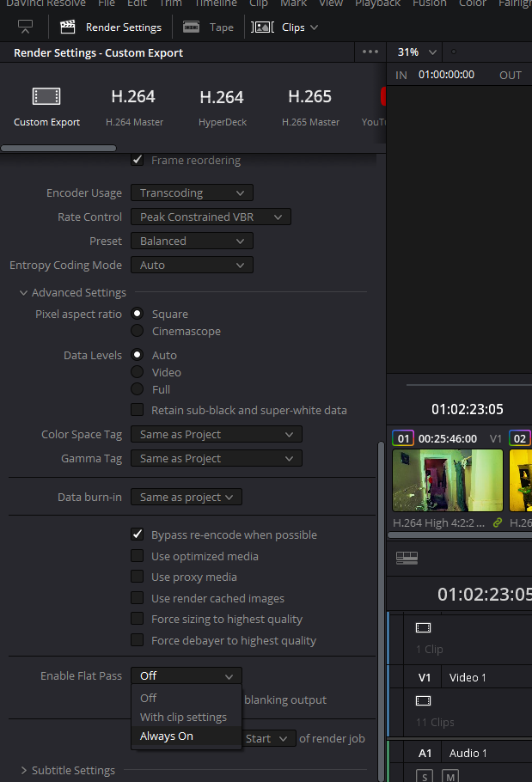Choose Always On option
The image size is (532, 782).
pyautogui.click(x=187, y=736)
